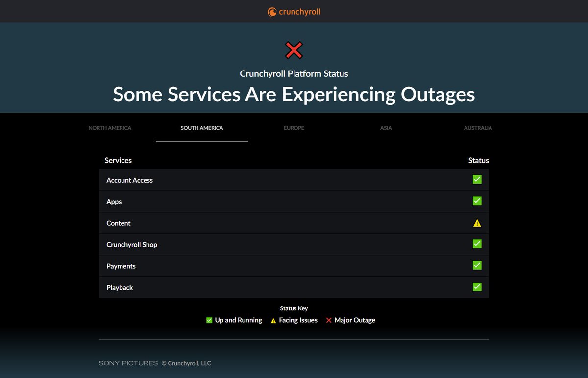
Task: Click the Major Outage legend label
Action: (355, 320)
